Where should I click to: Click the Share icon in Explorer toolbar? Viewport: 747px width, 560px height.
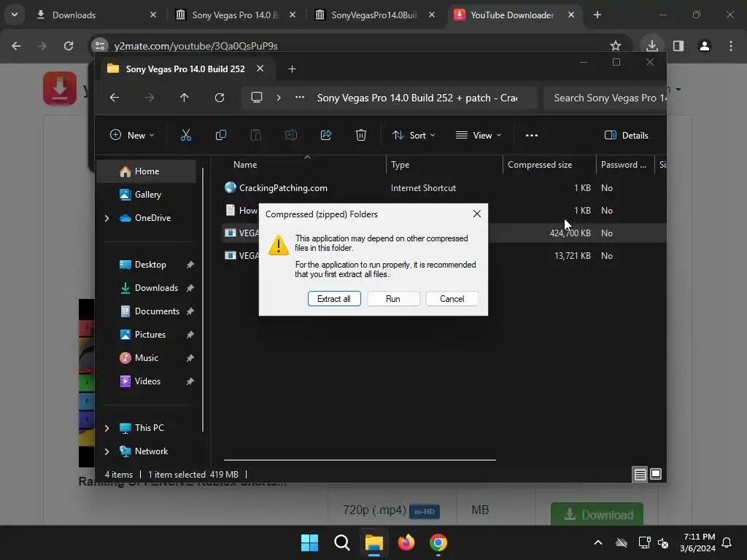326,135
